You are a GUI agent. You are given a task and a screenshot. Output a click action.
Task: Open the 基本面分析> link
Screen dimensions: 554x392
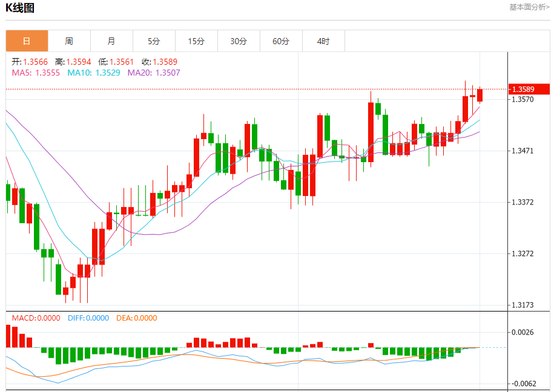click(529, 7)
